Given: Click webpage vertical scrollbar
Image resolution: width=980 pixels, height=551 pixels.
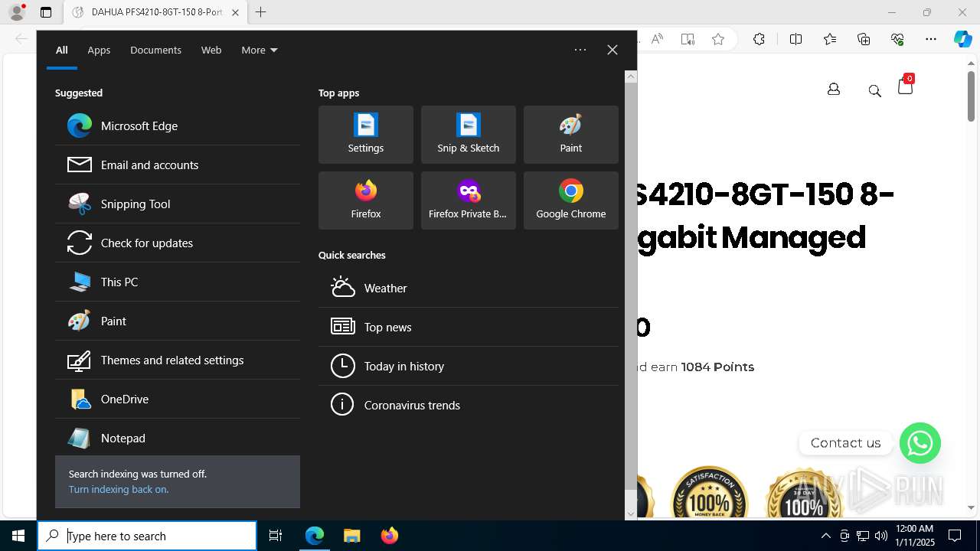Looking at the screenshot, I should (x=971, y=96).
